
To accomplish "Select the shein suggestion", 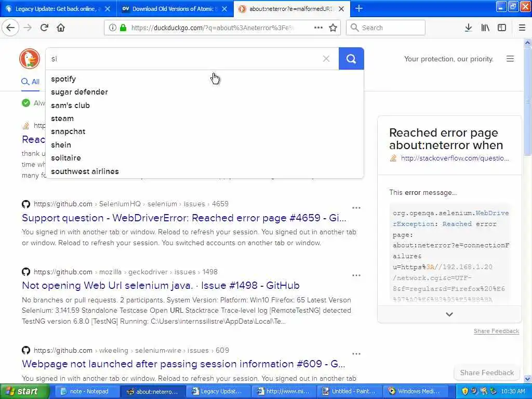I will coord(205,145).
